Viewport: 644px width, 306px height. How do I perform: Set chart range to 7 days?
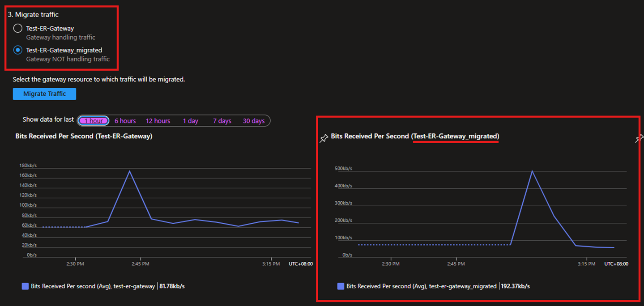coord(222,121)
